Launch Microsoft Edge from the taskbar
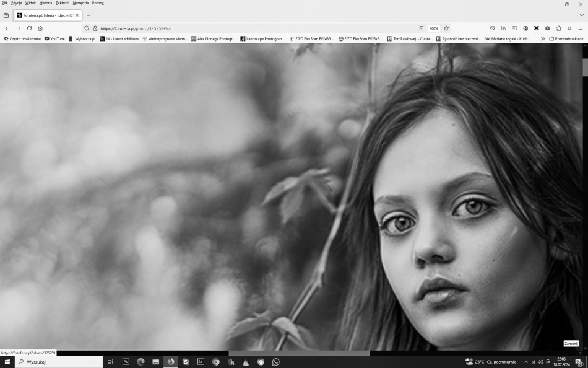The image size is (588, 368). pos(141,362)
